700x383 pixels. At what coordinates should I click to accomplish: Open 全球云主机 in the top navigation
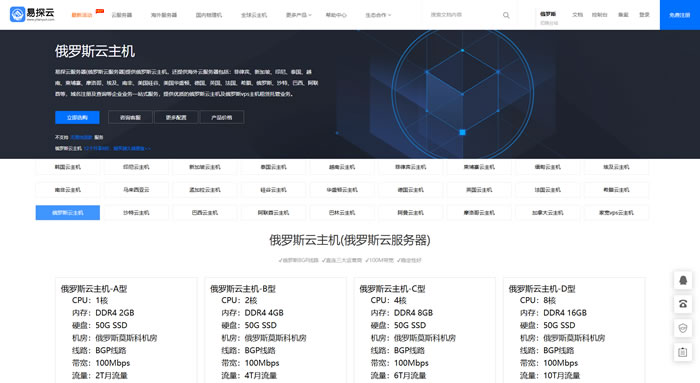[254, 15]
